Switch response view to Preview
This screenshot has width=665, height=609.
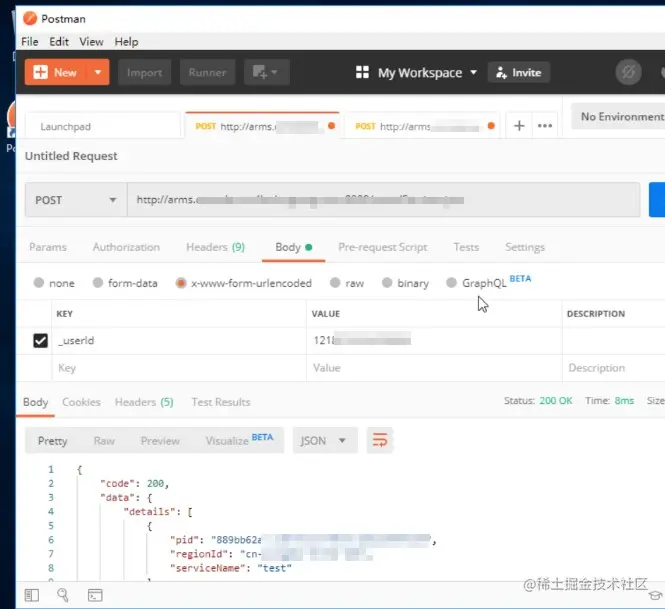(160, 441)
